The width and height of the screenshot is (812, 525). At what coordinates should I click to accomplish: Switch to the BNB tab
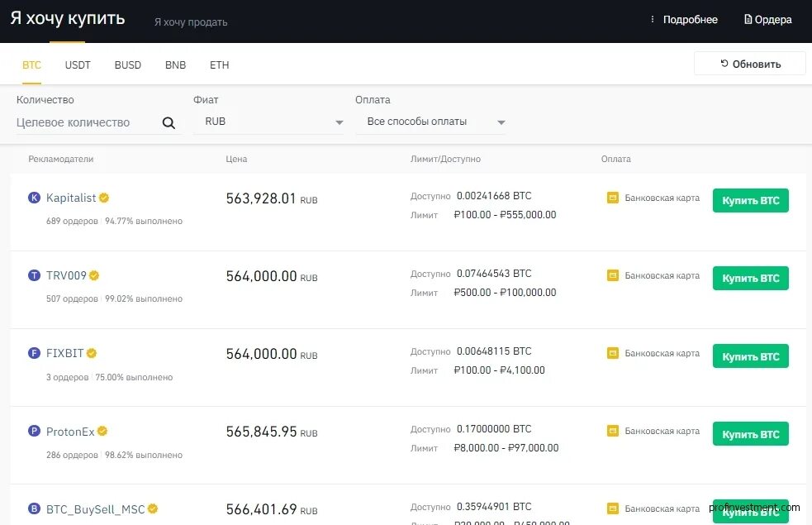[x=176, y=64]
